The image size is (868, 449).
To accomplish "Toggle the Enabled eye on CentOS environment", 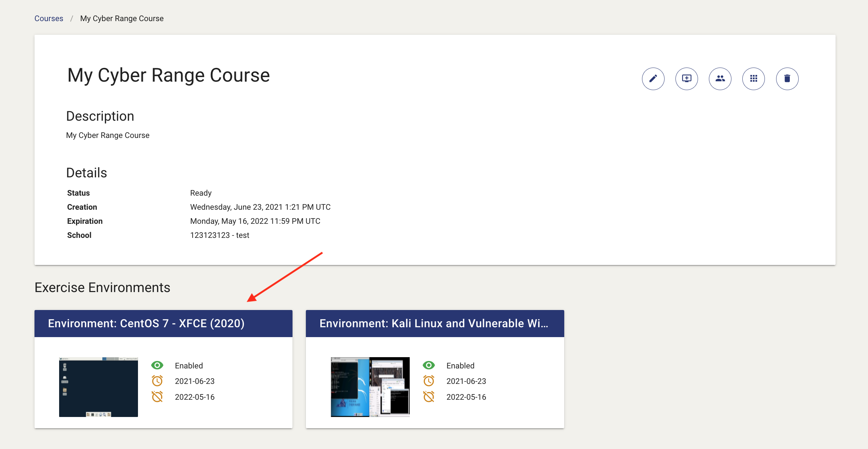I will pyautogui.click(x=157, y=365).
